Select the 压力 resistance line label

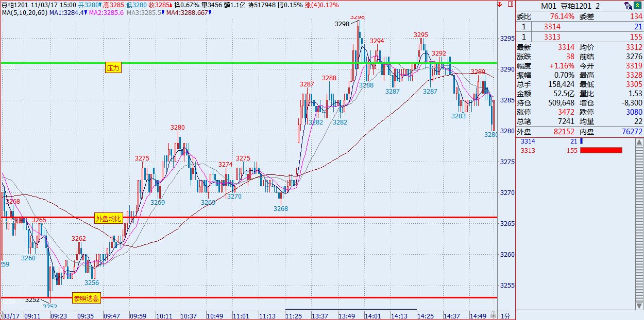[113, 68]
